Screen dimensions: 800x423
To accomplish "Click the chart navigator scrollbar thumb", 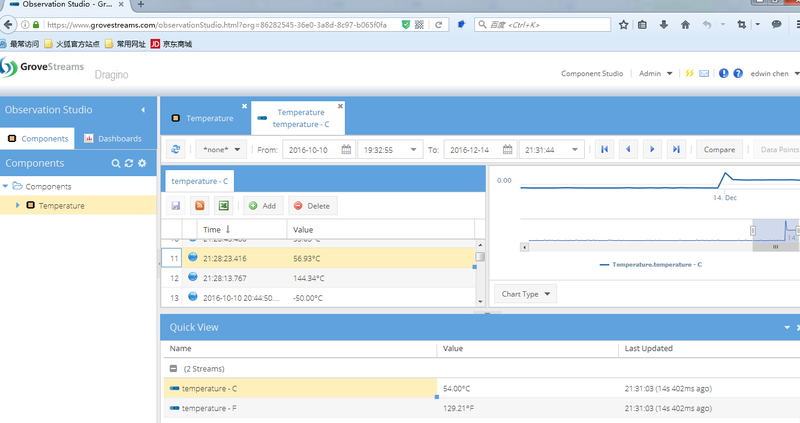I will pos(776,247).
